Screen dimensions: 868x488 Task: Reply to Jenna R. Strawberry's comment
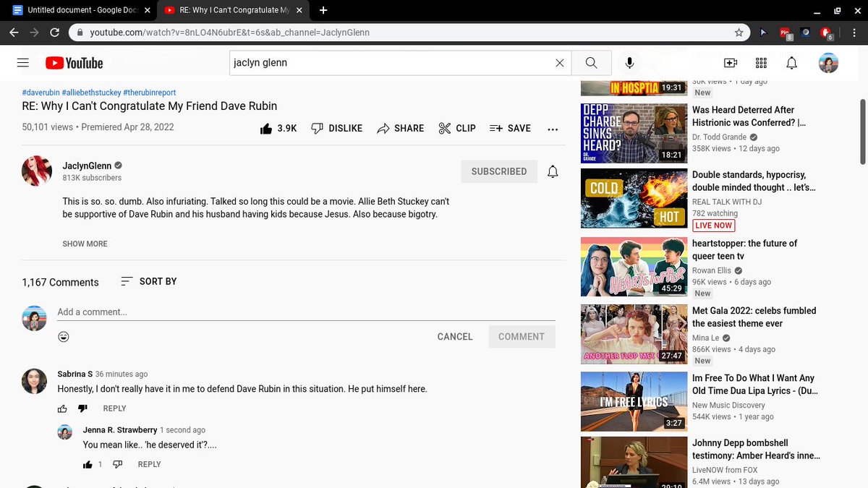click(150, 464)
